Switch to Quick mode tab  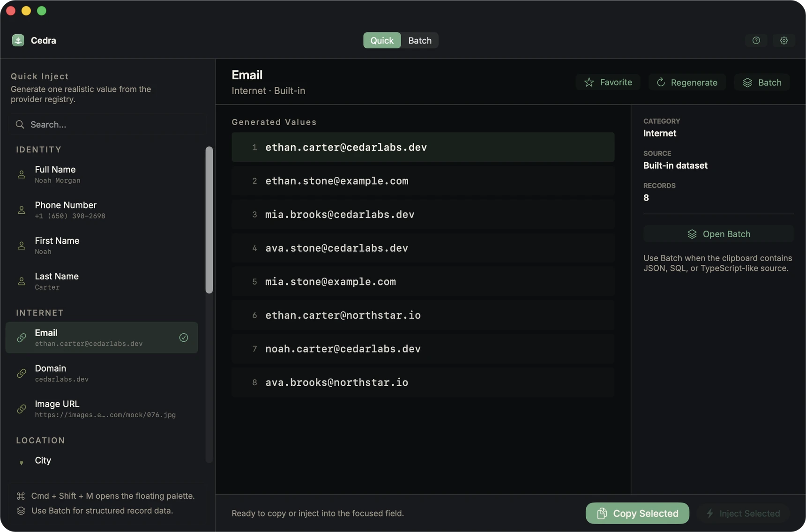pyautogui.click(x=382, y=40)
